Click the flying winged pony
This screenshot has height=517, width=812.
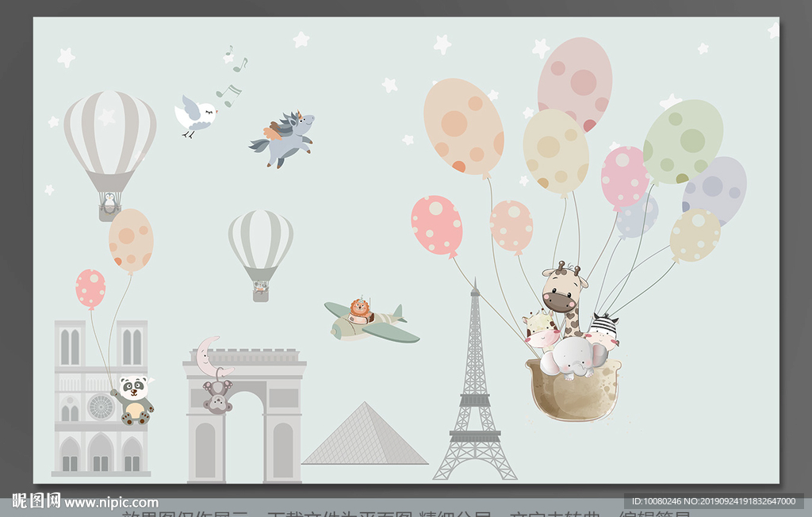pos(284,137)
